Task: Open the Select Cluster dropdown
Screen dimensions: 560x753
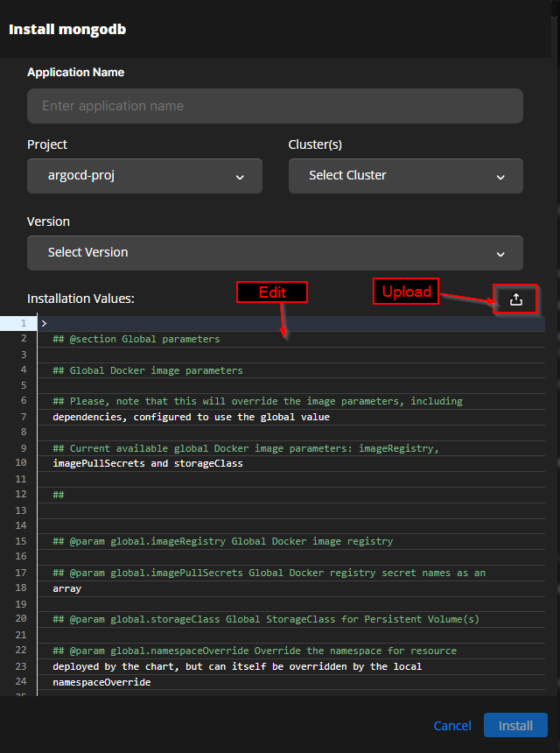Action: 405,176
